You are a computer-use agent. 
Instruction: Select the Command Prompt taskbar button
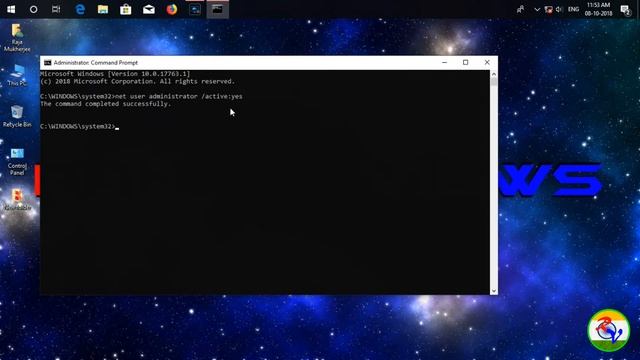click(218, 9)
